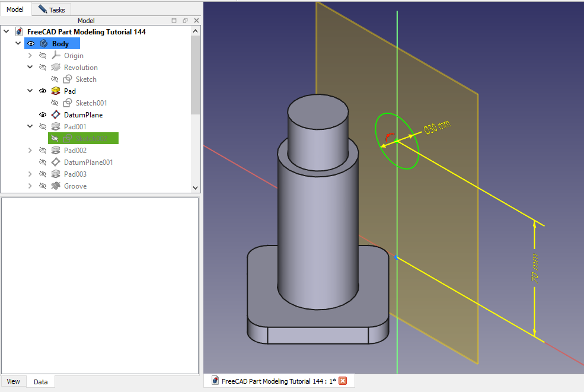Click the Sketch001 sketch icon
This screenshot has width=584, height=392.
click(68, 103)
